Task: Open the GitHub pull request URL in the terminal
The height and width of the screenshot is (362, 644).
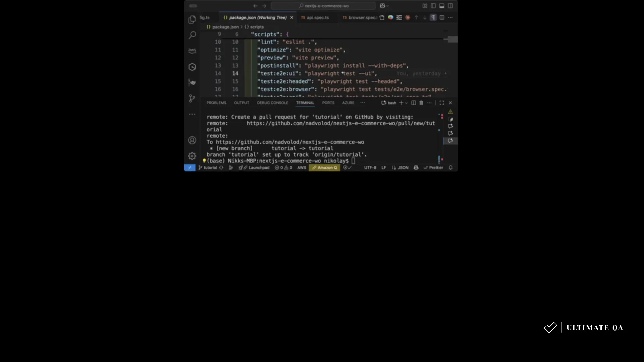Action: pos(341,123)
